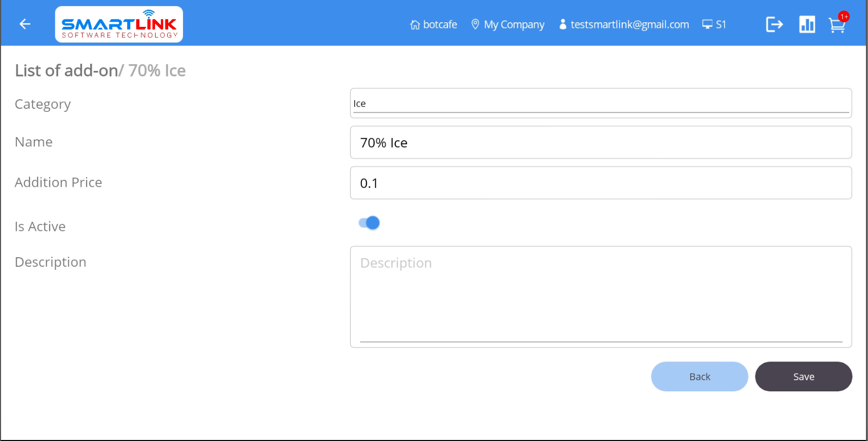Click the home icon beside botcafe
Image resolution: width=868 pixels, height=441 pixels.
coord(414,25)
